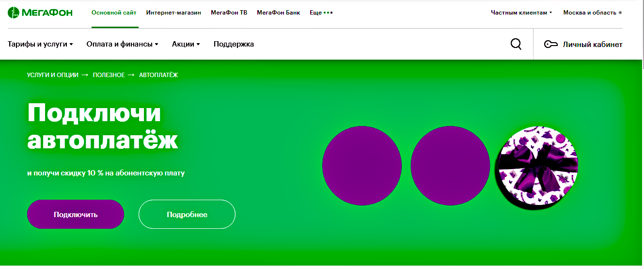The height and width of the screenshot is (269, 644).
Task: Expand the Оплата и финансы menu
Action: pos(123,44)
